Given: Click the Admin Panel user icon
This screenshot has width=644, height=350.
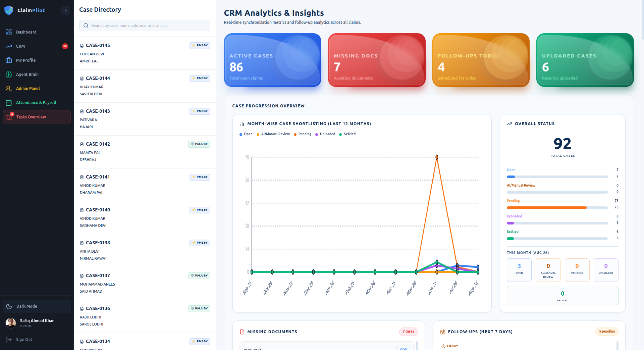Looking at the screenshot, I should pyautogui.click(x=9, y=89).
